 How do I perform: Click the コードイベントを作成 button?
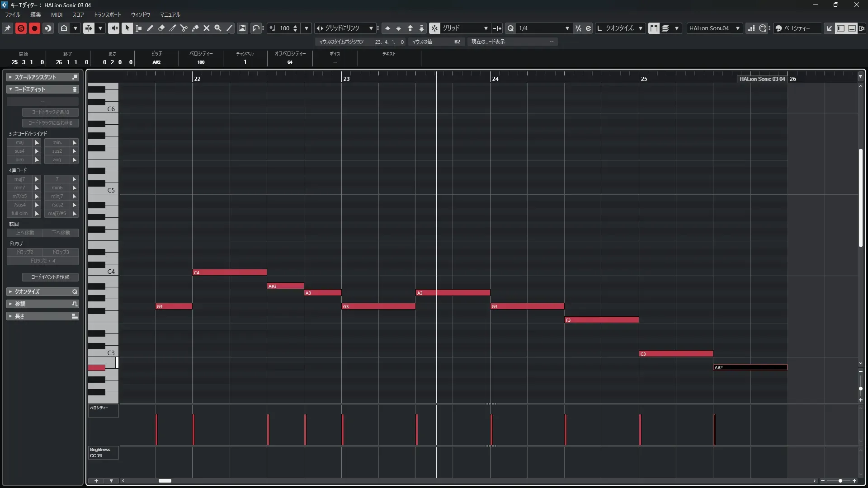pos(50,277)
